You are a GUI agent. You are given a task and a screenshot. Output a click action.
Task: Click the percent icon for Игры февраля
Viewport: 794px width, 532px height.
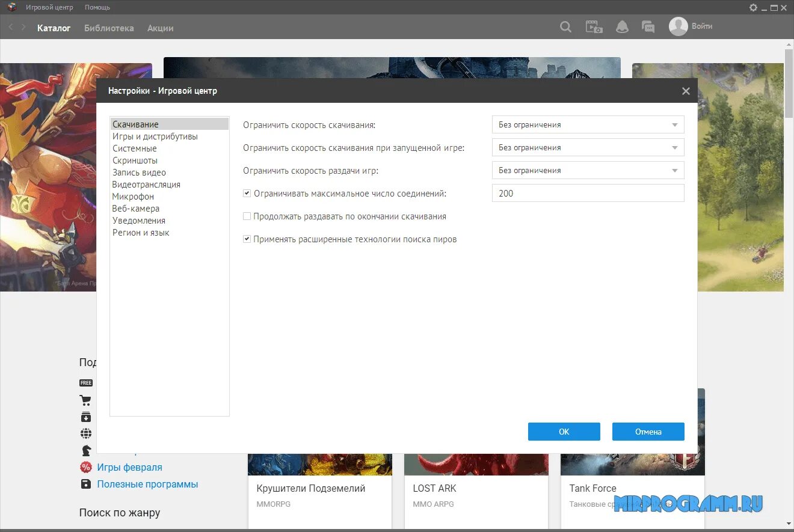coord(86,467)
